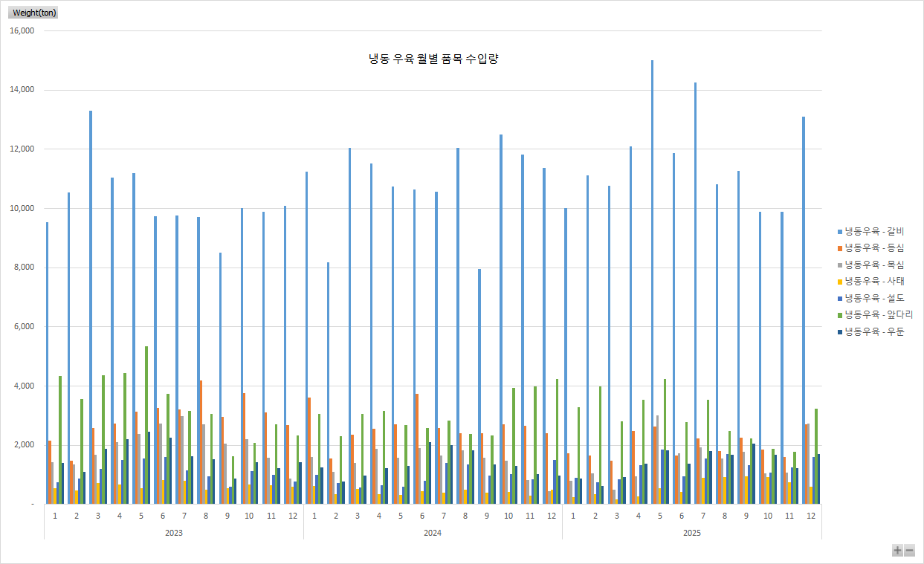Select the 냉동우육 - 우둔 legend entry text
This screenshot has width=924, height=564.
(x=874, y=331)
